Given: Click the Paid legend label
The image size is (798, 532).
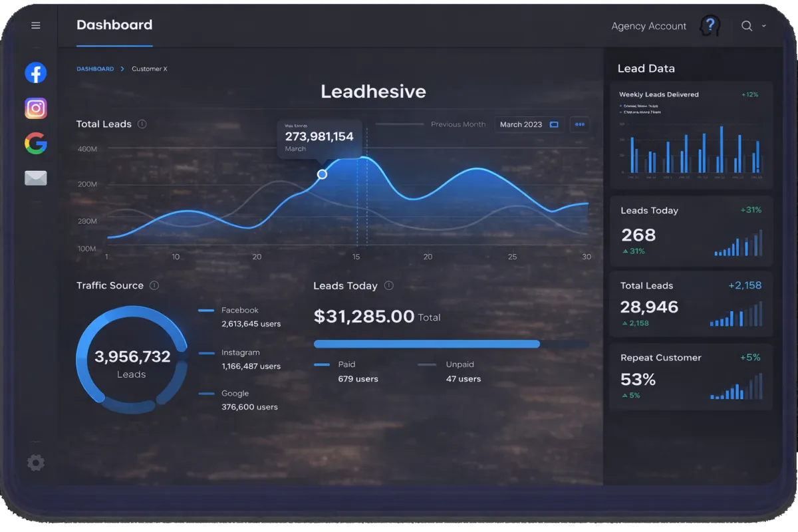Looking at the screenshot, I should pyautogui.click(x=346, y=364).
